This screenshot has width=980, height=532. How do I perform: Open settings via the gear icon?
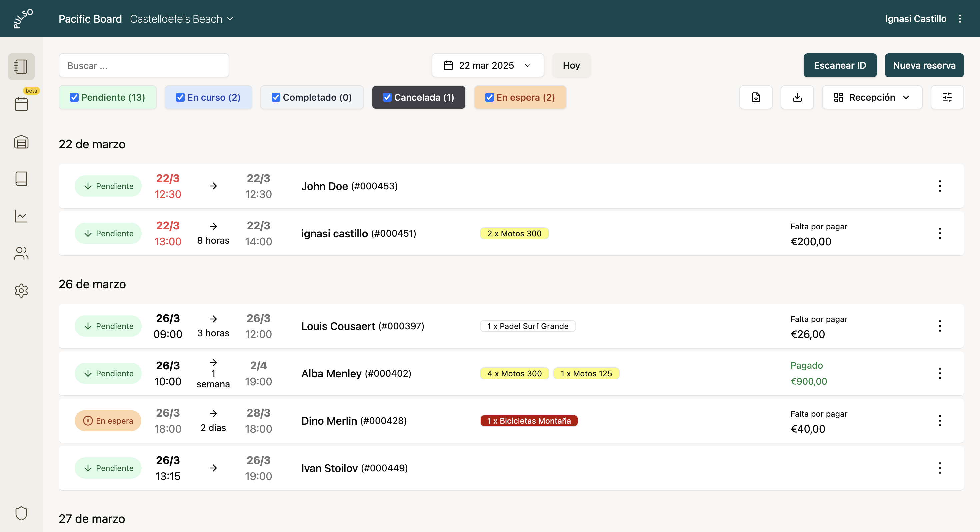click(x=21, y=290)
